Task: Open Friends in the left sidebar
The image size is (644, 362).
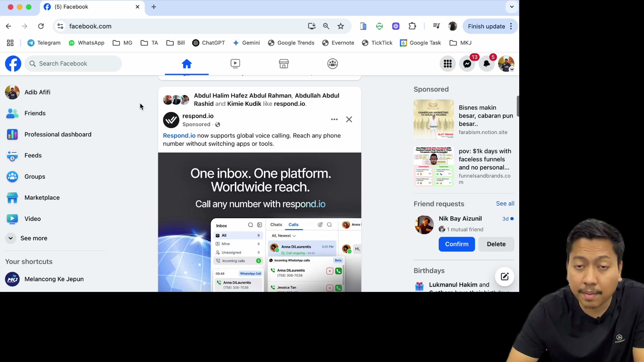Action: click(x=55, y=113)
